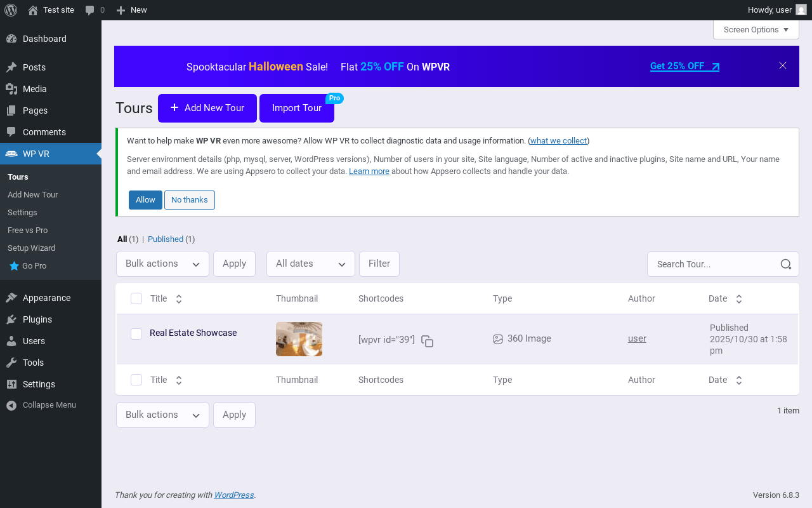Click the Media library icon
The width and height of the screenshot is (812, 508).
pyautogui.click(x=11, y=89)
